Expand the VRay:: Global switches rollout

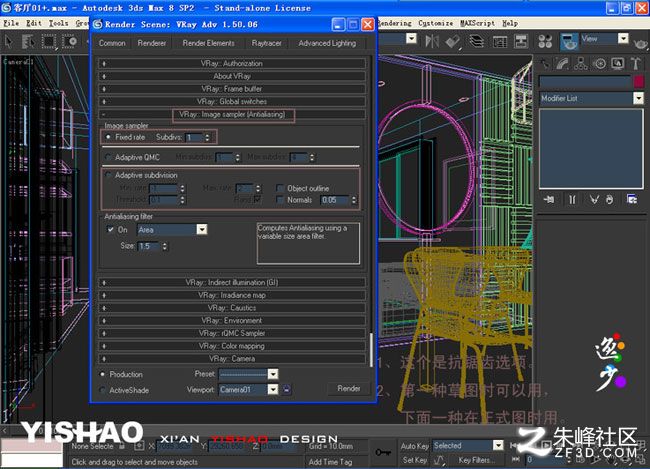232,101
